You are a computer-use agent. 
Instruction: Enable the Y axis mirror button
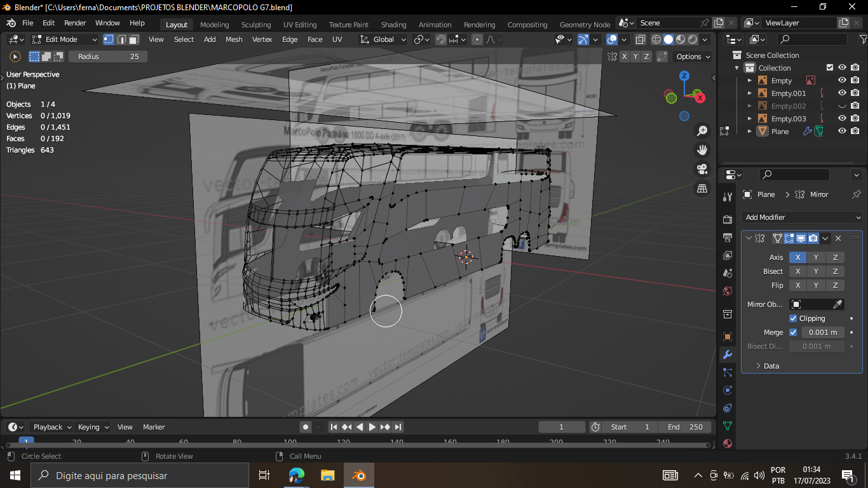(816, 257)
